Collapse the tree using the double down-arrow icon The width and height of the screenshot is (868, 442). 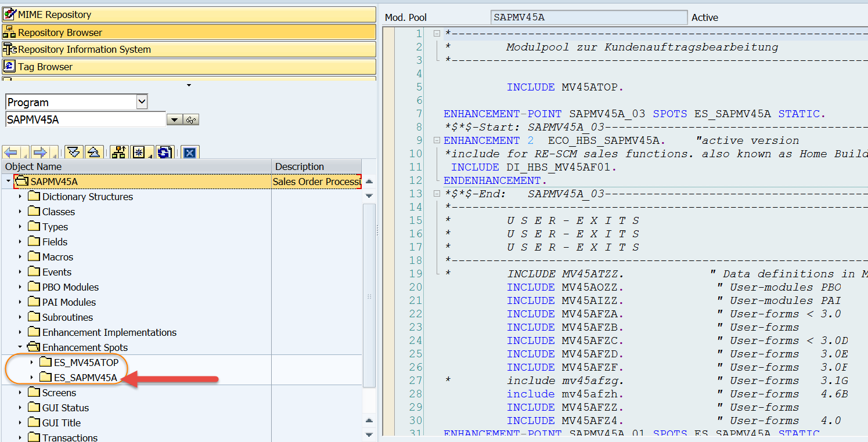tap(73, 152)
